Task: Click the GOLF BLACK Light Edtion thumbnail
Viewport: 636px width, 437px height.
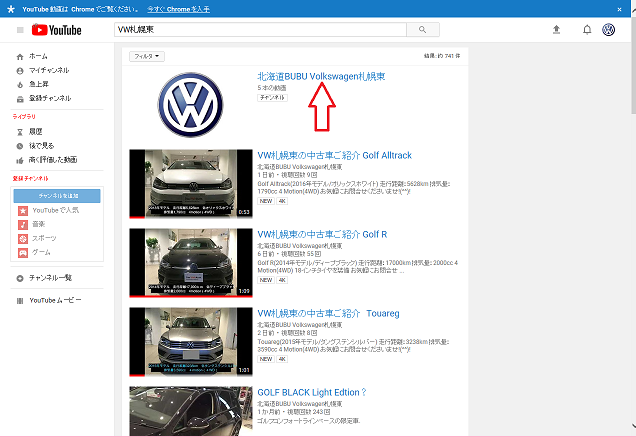Action: 191,411
